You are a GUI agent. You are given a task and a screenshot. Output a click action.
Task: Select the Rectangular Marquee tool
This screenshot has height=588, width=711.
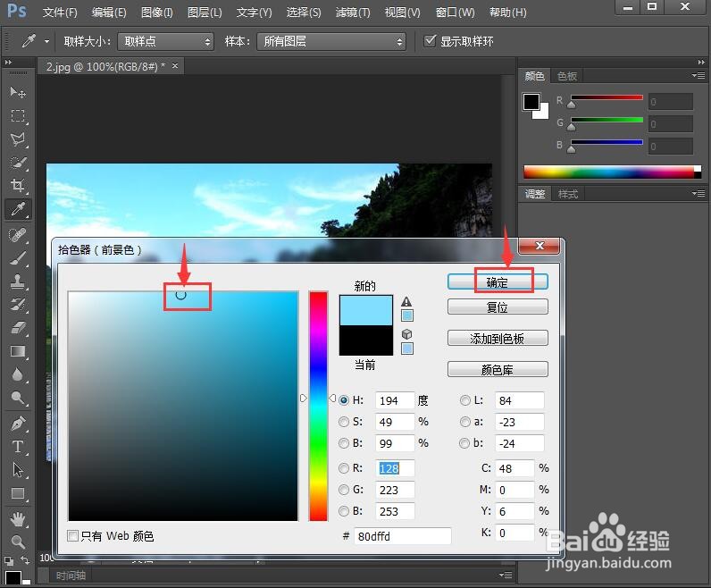18,115
